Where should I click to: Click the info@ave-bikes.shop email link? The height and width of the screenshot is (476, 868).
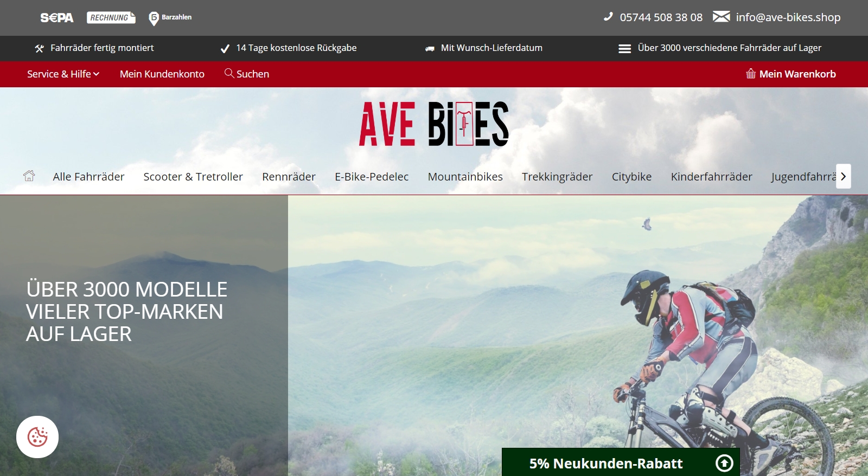pos(788,17)
